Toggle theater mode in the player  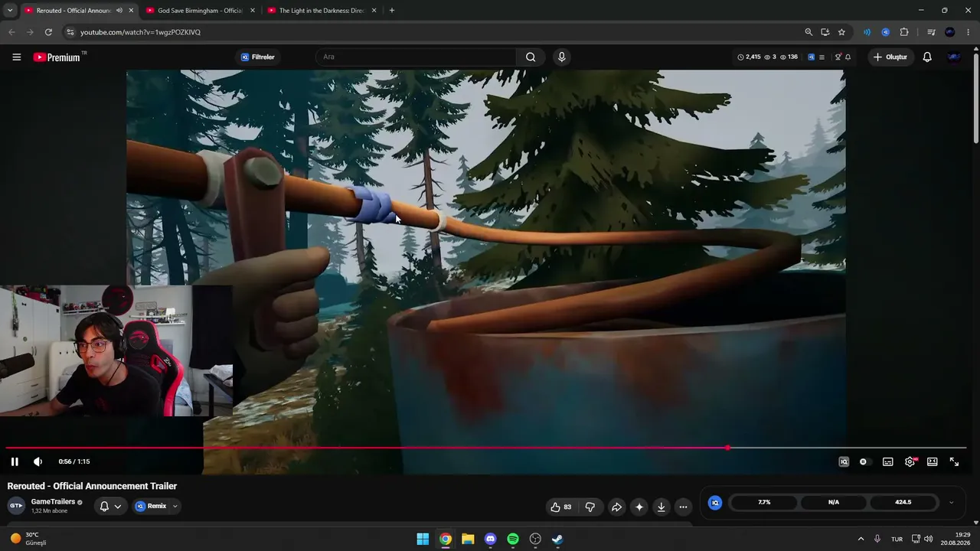click(x=932, y=461)
